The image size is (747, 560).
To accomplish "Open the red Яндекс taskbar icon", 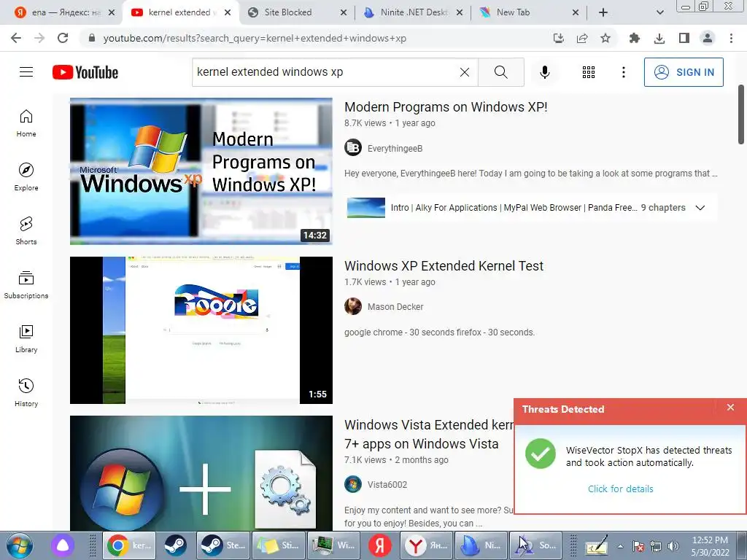I will click(379, 545).
